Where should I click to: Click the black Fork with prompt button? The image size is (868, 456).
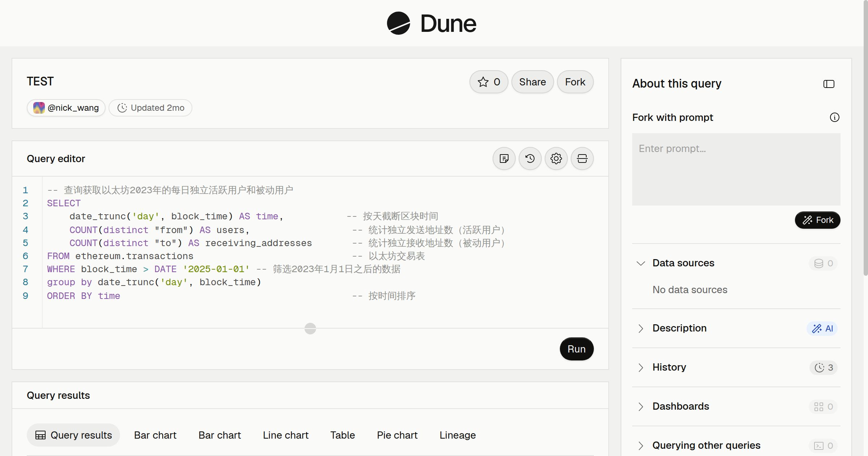pyautogui.click(x=817, y=220)
